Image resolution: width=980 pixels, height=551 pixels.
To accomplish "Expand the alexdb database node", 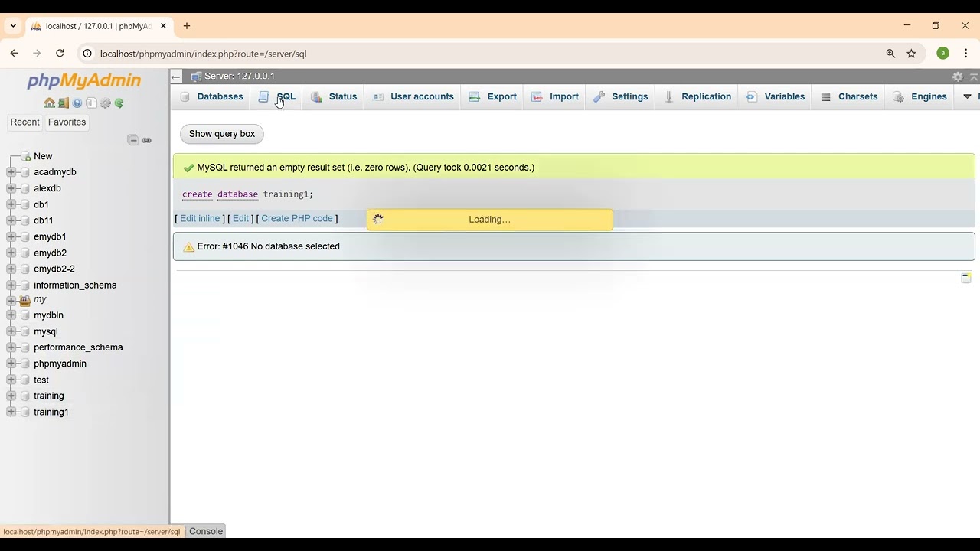I will [11, 188].
